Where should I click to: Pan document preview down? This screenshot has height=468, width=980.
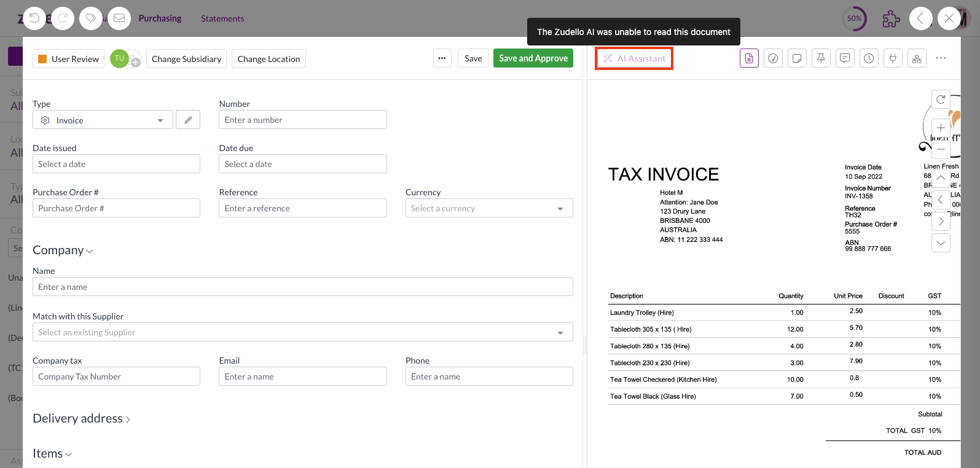pos(941,243)
